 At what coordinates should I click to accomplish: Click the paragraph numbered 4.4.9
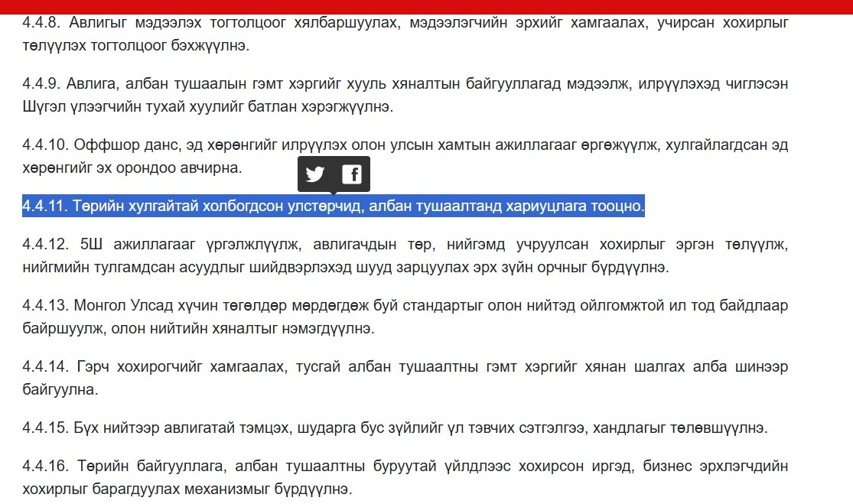pyautogui.click(x=405, y=83)
